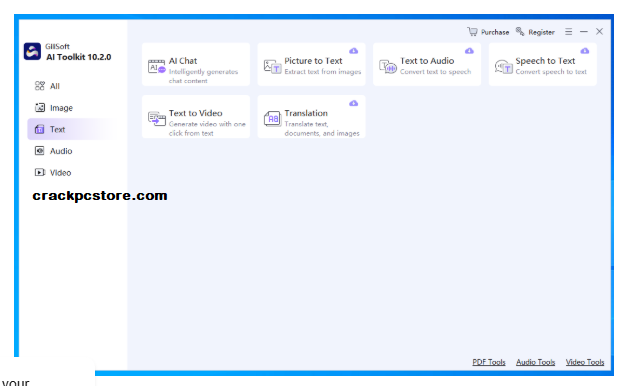Screen dimensions: 632x386
Task: Click cloud download badge on Speech to Text
Action: pyautogui.click(x=585, y=51)
